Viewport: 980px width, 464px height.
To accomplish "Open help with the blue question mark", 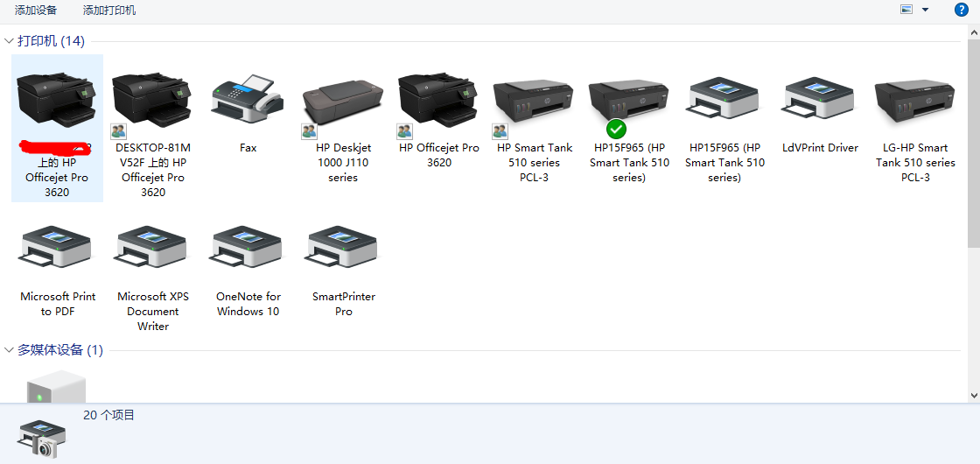I will (961, 10).
